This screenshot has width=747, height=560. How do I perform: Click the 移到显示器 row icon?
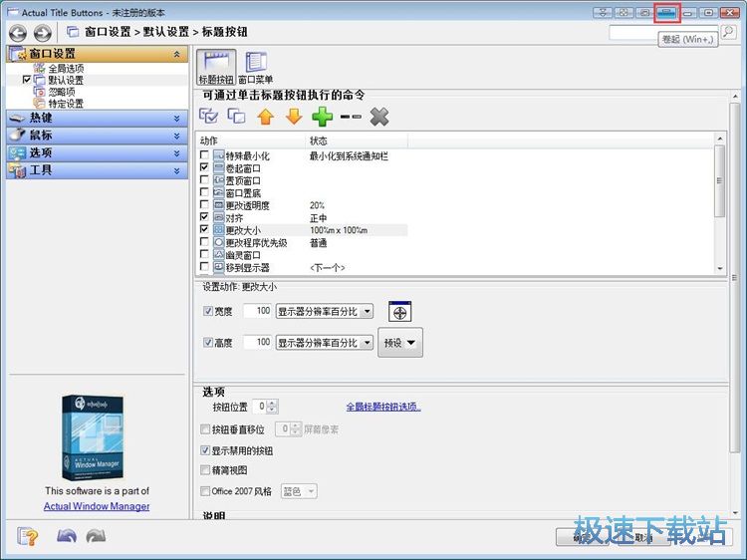[219, 267]
